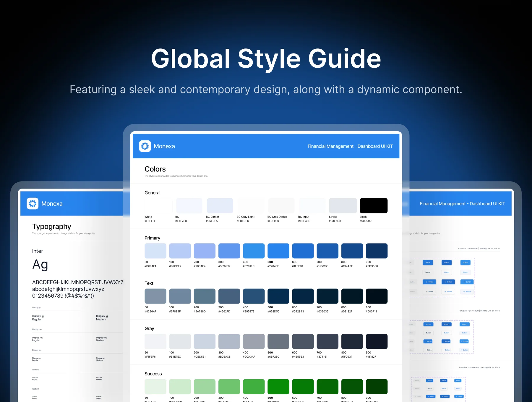
Task: Click "Financial Management - Dashboard UI KIT" in right panel
Action: click(462, 204)
